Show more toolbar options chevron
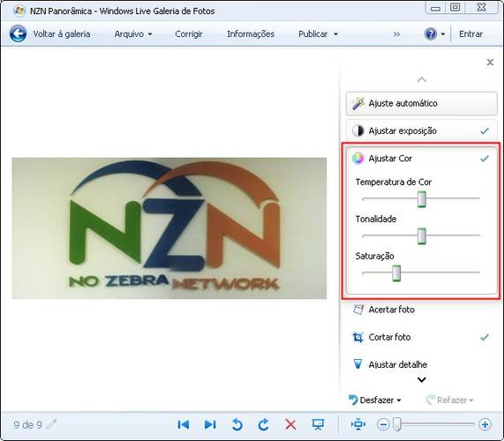The width and height of the screenshot is (504, 441). click(396, 34)
